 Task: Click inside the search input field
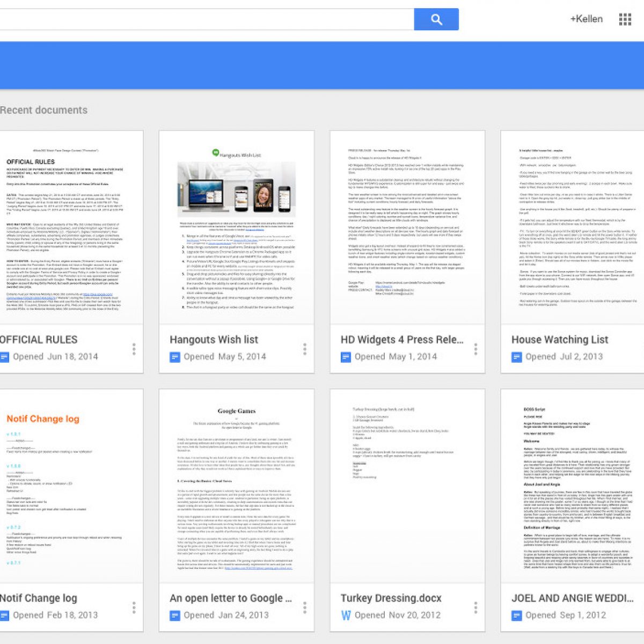click(x=204, y=19)
